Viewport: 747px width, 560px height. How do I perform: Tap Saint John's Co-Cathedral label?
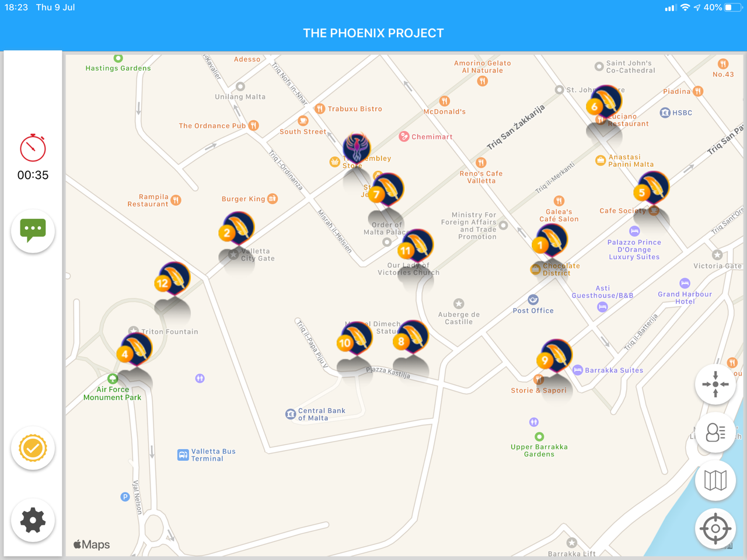click(630, 66)
